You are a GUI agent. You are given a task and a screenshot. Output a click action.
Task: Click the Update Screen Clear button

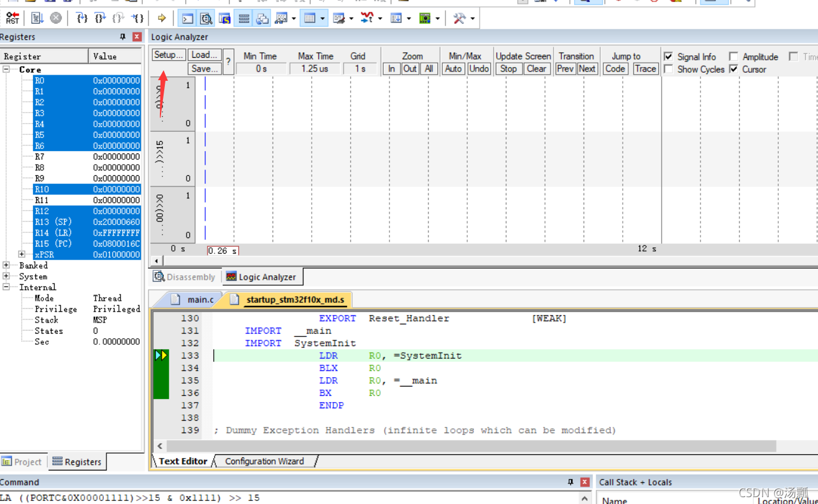pyautogui.click(x=536, y=68)
